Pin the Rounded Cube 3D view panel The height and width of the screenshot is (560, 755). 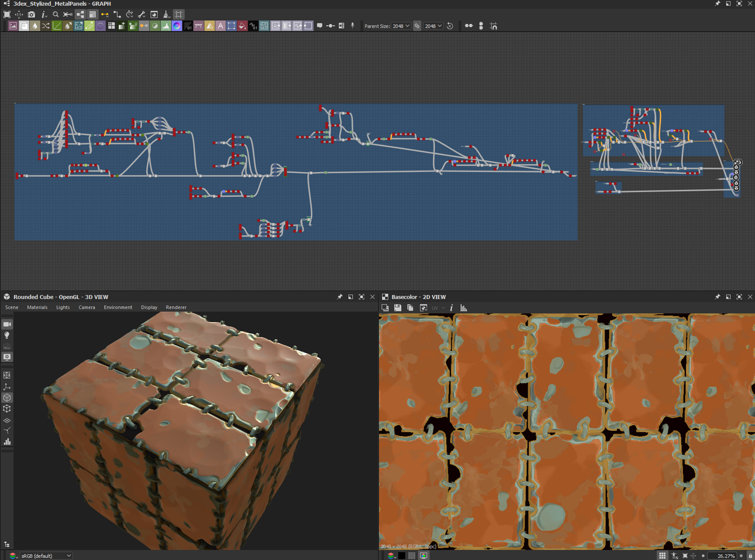click(x=340, y=297)
